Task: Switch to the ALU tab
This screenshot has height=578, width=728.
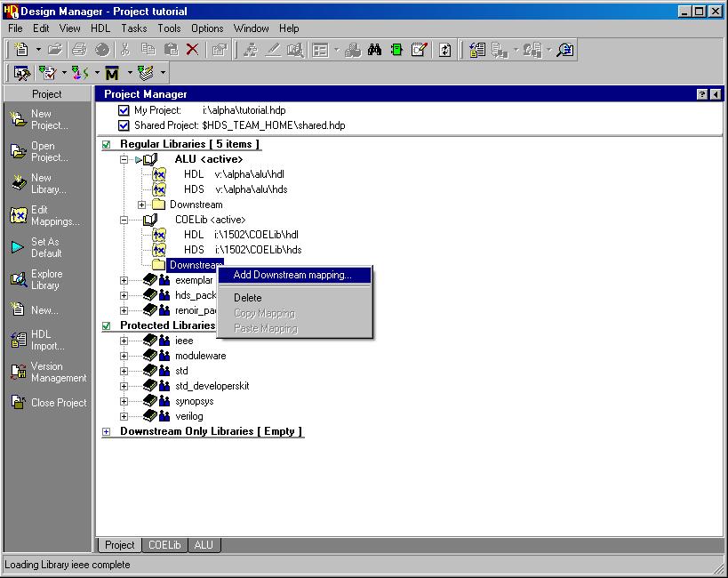Action: coord(204,545)
